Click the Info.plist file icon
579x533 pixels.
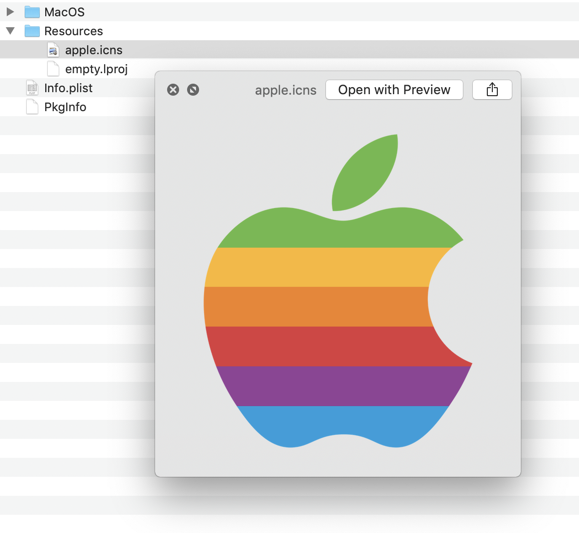32,88
